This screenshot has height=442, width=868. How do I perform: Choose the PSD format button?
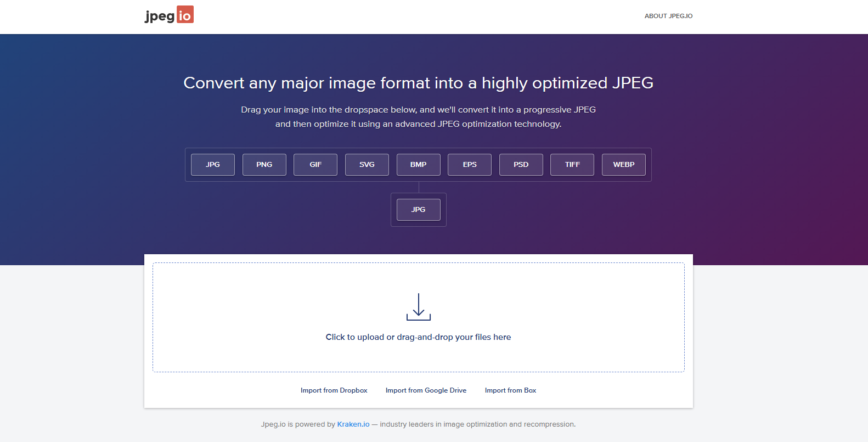521,165
